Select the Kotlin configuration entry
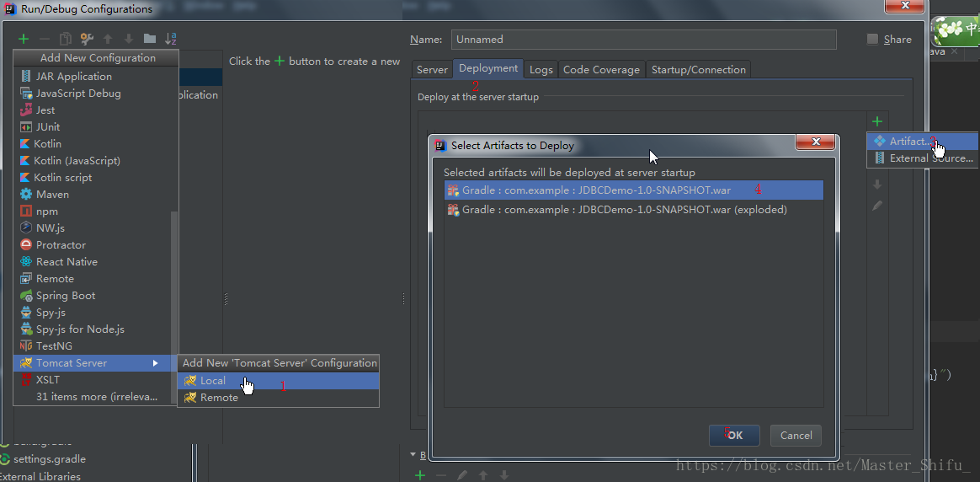This screenshot has width=980, height=482. pyautogui.click(x=92, y=144)
